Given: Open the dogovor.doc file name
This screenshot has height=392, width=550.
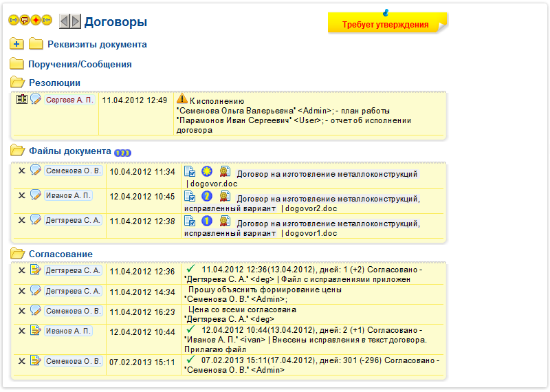Looking at the screenshot, I should [x=214, y=184].
